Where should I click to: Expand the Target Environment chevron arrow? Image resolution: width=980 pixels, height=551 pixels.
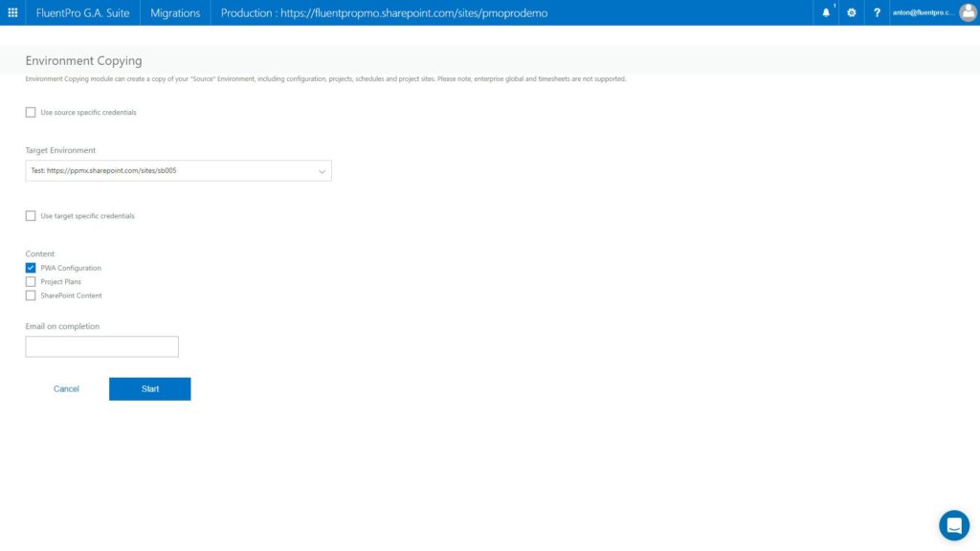[322, 170]
